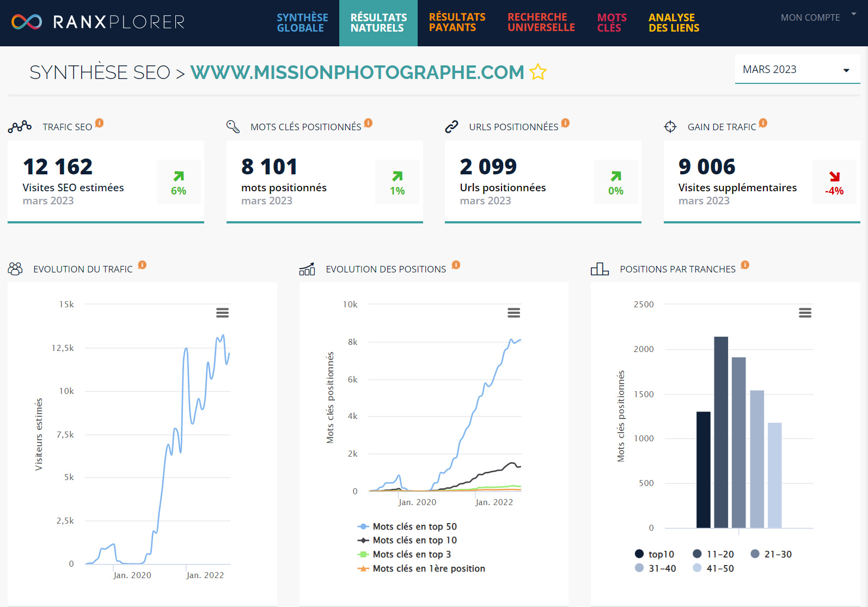The width and height of the screenshot is (868, 607).
Task: Click the Mon Compte link
Action: click(x=810, y=17)
